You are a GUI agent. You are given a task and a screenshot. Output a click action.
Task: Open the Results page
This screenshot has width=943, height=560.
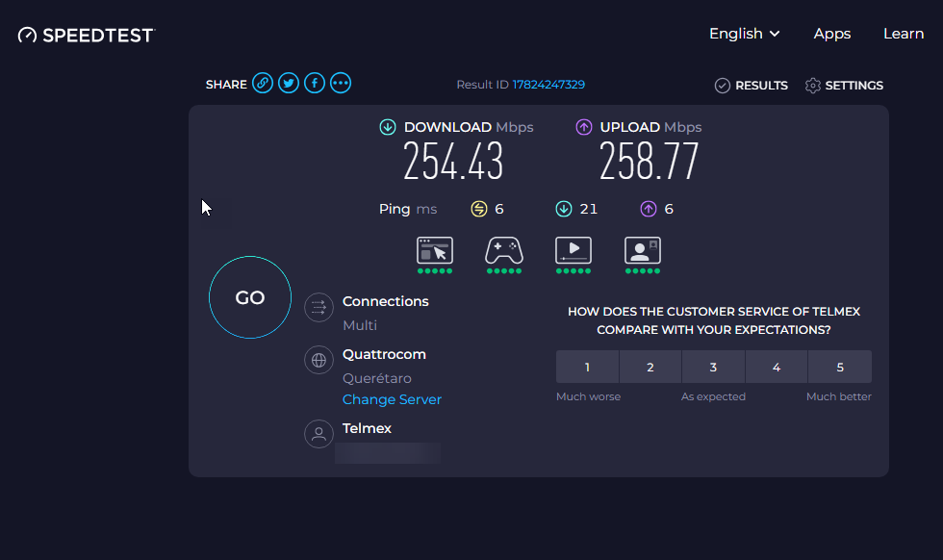pyautogui.click(x=752, y=86)
